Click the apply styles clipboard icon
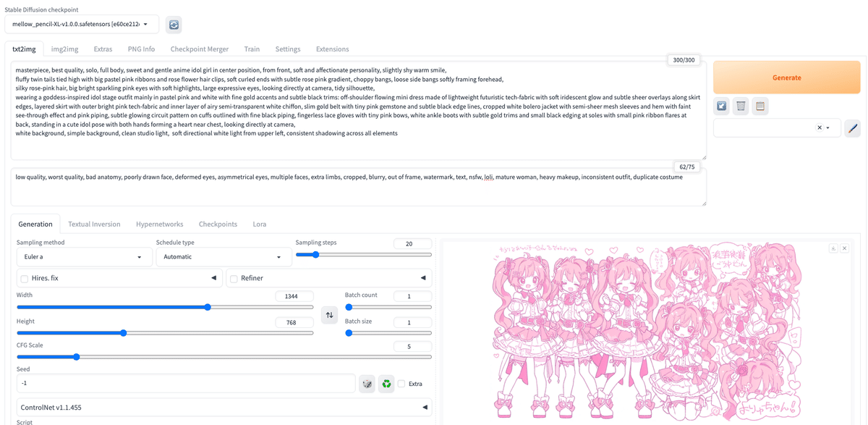The height and width of the screenshot is (425, 868). 759,106
